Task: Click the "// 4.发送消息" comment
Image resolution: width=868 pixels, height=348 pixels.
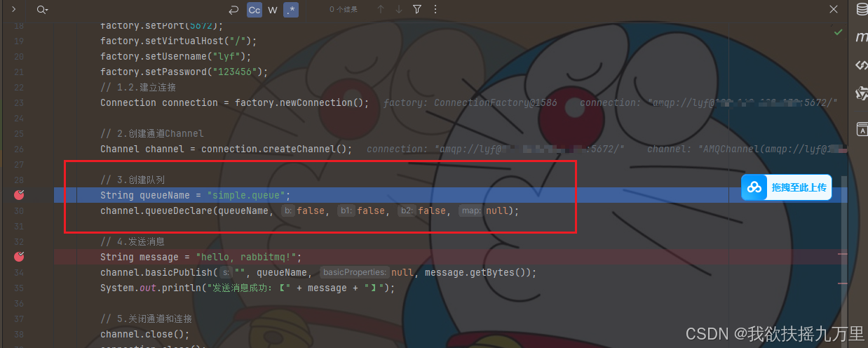Action: pyautogui.click(x=133, y=241)
